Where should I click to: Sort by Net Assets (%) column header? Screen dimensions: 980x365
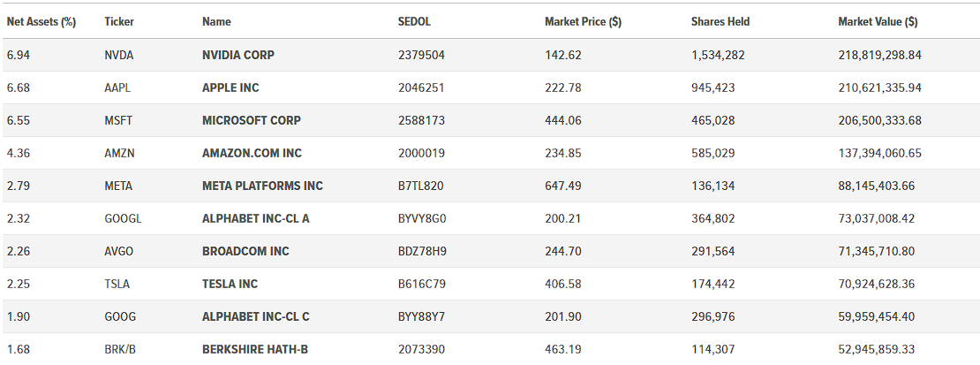click(41, 22)
